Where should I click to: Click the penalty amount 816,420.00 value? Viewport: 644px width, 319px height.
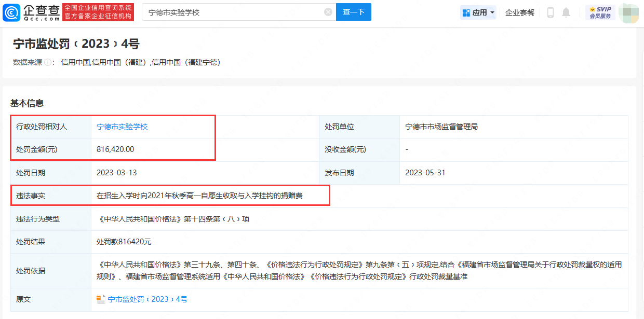click(x=115, y=149)
